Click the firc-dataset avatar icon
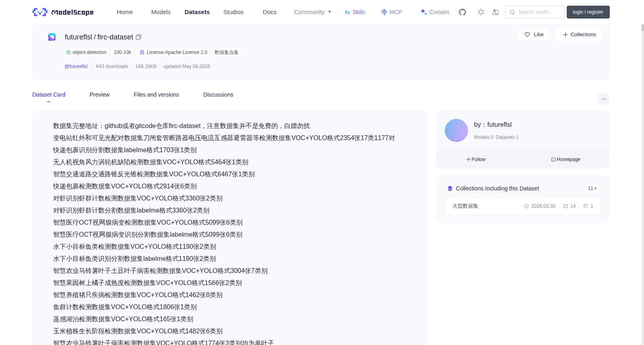This screenshot has height=345, width=644. pos(52,37)
